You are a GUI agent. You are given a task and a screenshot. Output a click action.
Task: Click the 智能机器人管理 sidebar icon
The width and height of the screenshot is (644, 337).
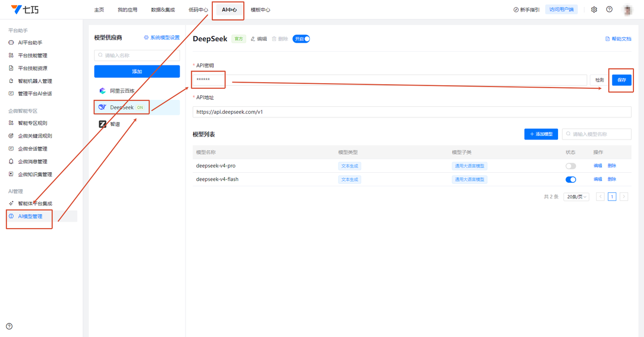pos(11,81)
